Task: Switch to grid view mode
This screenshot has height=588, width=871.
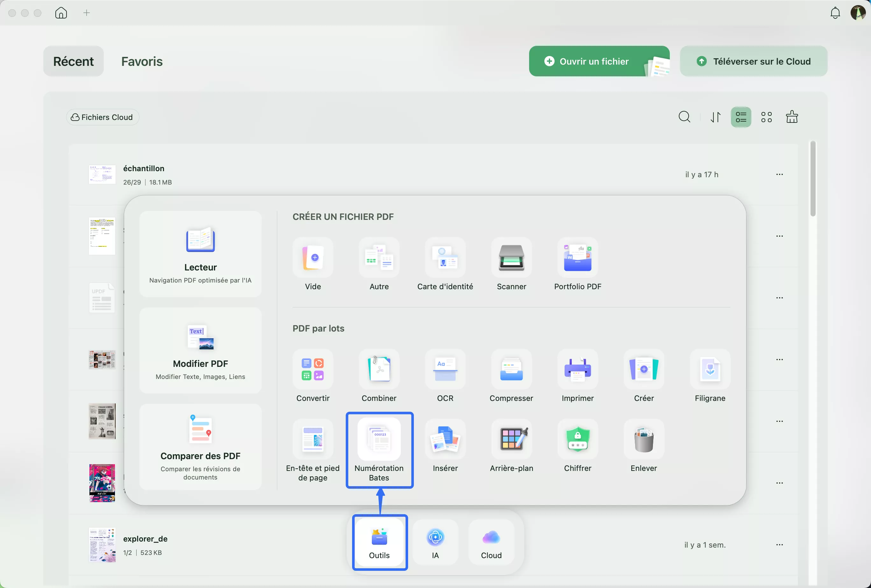Action: [767, 117]
